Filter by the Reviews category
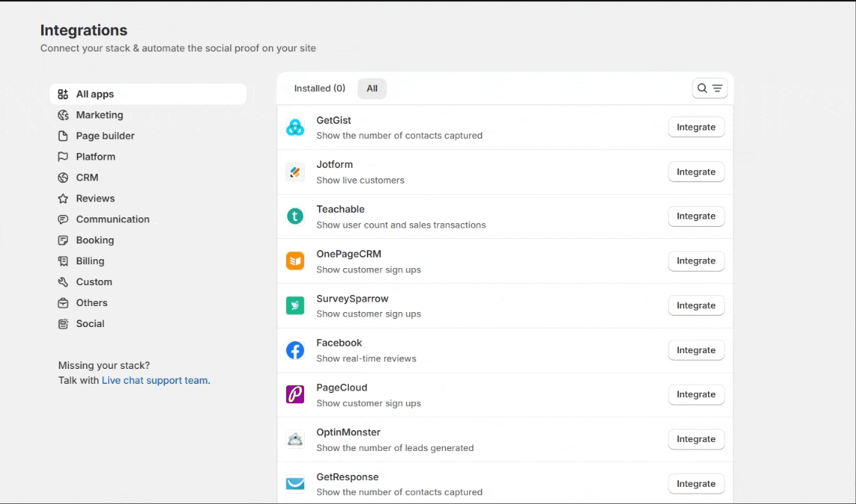The height and width of the screenshot is (504, 856). tap(96, 199)
